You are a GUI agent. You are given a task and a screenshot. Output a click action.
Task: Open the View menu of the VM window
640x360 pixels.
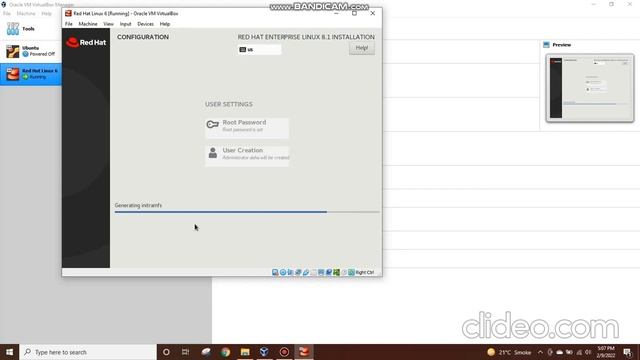(108, 24)
